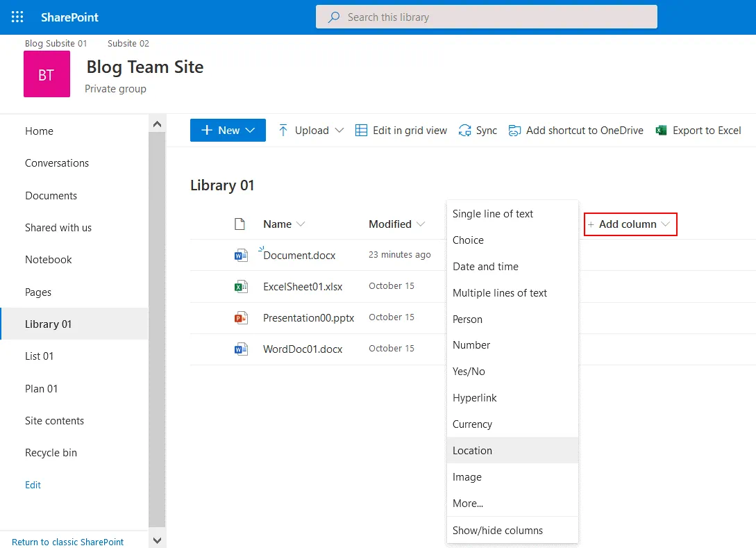This screenshot has width=756, height=548.
Task: Click Return to classic SharePoint link
Action: pyautogui.click(x=68, y=542)
